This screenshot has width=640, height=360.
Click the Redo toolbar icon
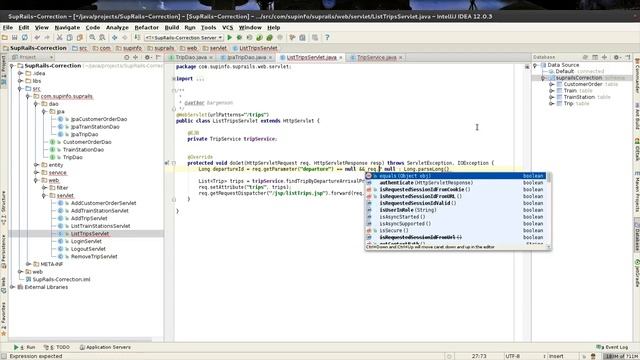pos(47,38)
